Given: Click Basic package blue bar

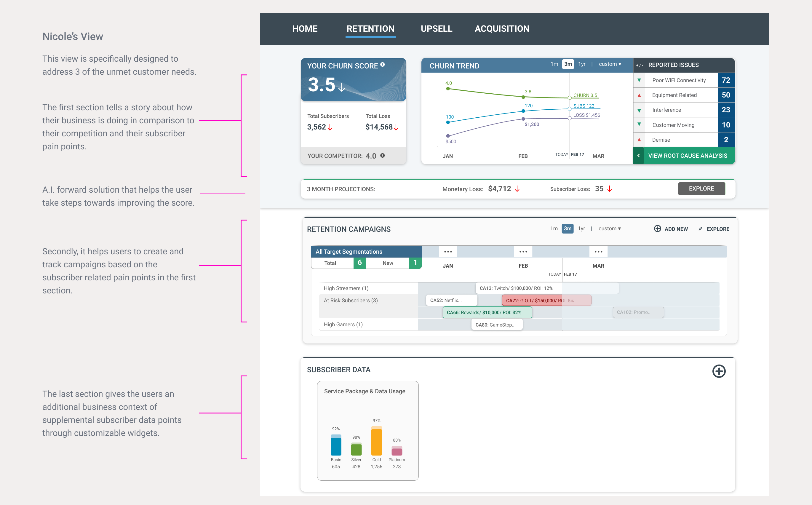Looking at the screenshot, I should (x=336, y=445).
